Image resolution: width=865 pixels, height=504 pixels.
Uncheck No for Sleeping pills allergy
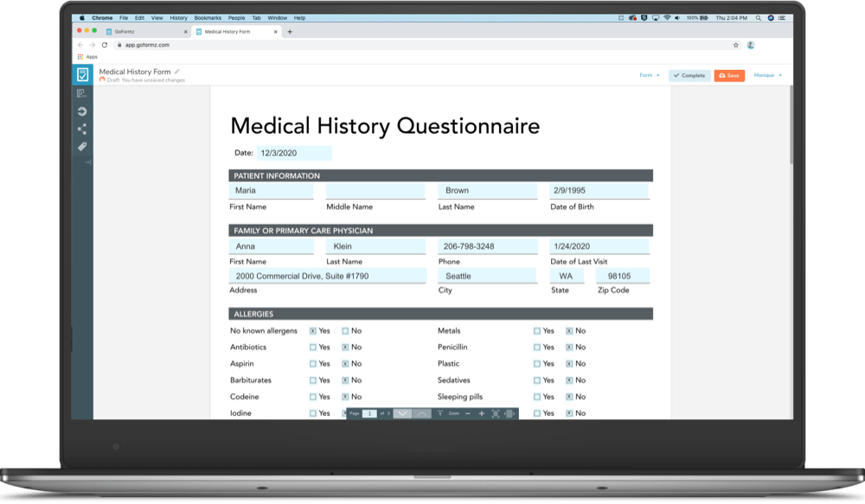569,396
